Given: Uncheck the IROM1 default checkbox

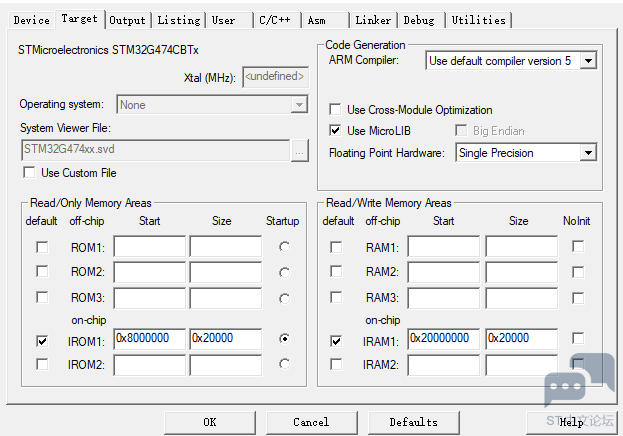Looking at the screenshot, I should [42, 341].
